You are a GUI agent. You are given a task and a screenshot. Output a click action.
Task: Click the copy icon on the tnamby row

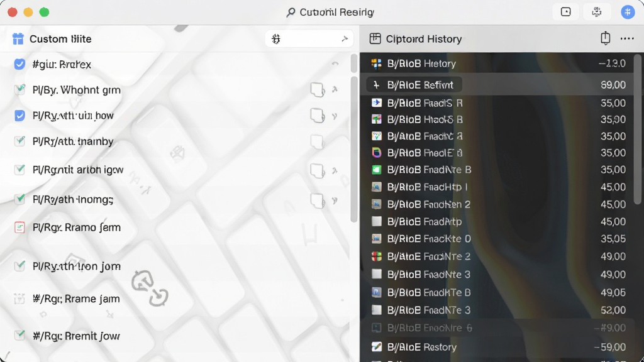click(x=317, y=141)
